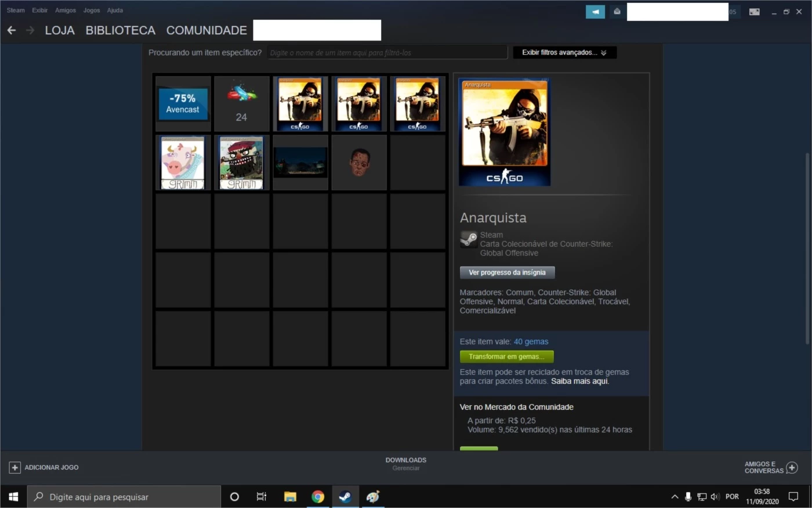
Task: Select the -75% Avencast coupon item
Action: point(183,104)
